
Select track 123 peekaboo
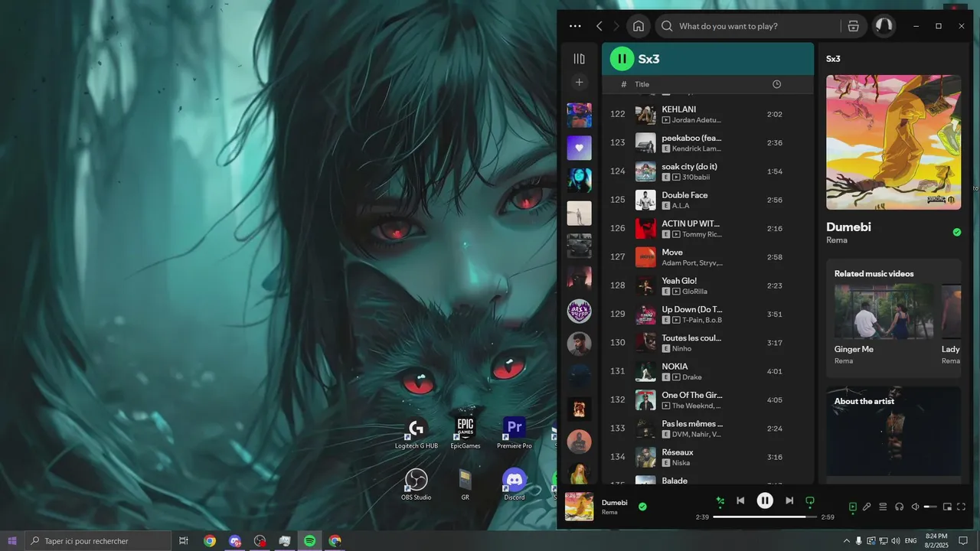point(707,143)
